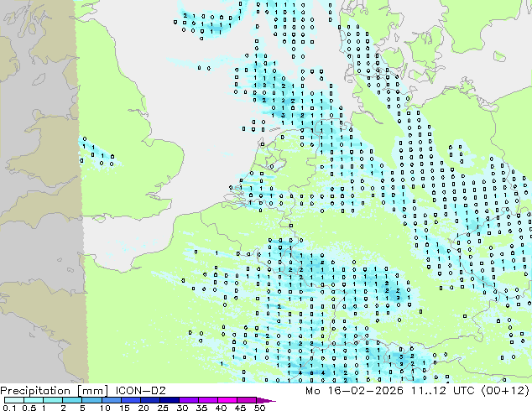This screenshot has width=532, height=411.
Task: Click the "11..12 UTC" time text
Action: coord(445,391)
